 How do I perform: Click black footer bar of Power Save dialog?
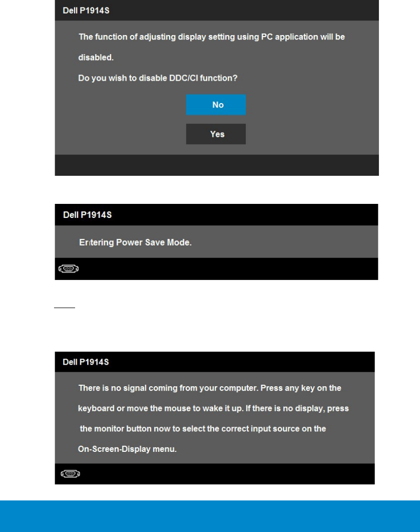pyautogui.click(x=225, y=269)
